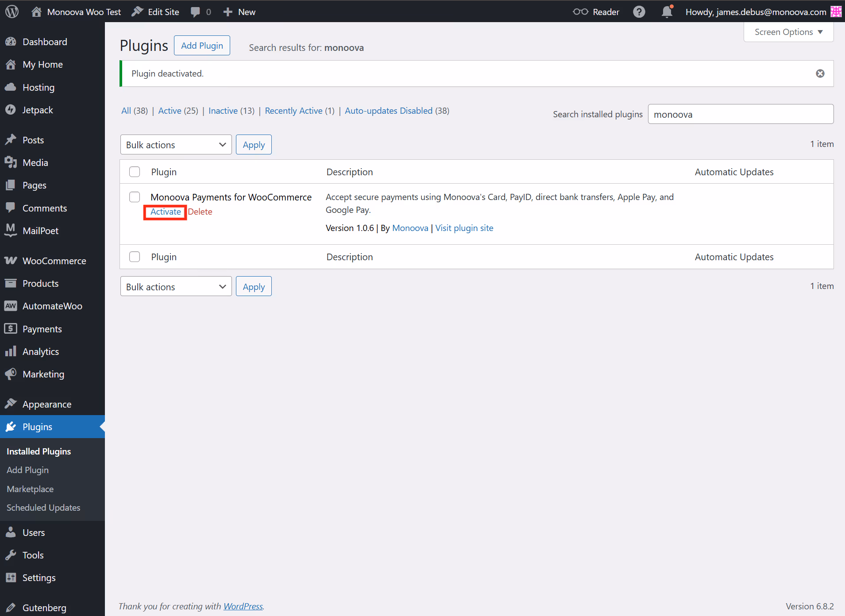Delete the Monoova Payments plugin
Image resolution: width=845 pixels, height=616 pixels.
coord(200,212)
